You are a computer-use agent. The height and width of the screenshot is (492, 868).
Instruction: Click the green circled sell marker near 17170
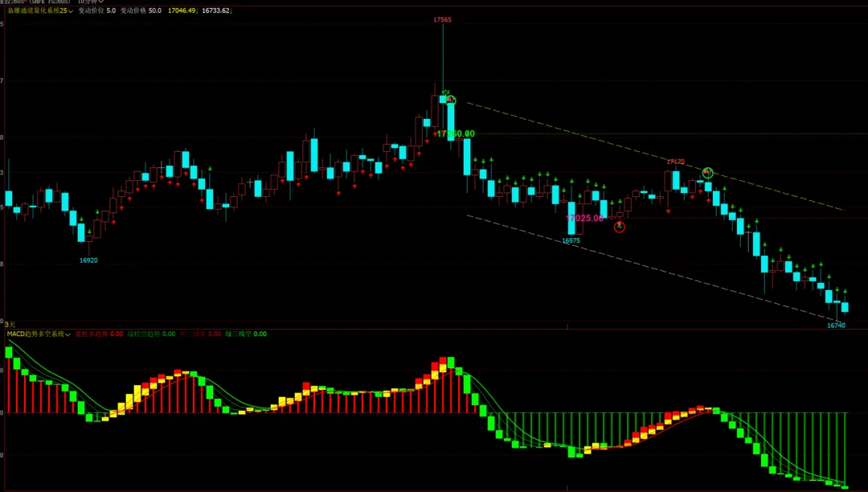tap(707, 173)
